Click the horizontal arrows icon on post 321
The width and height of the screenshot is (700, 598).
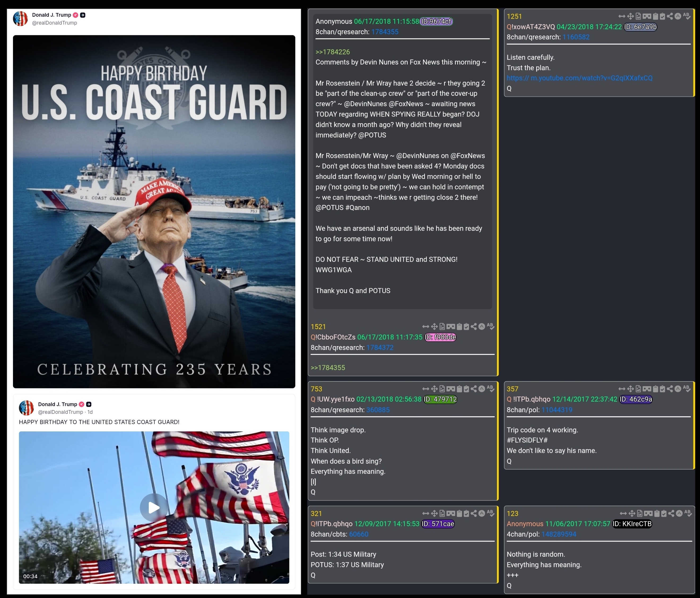pyautogui.click(x=426, y=514)
